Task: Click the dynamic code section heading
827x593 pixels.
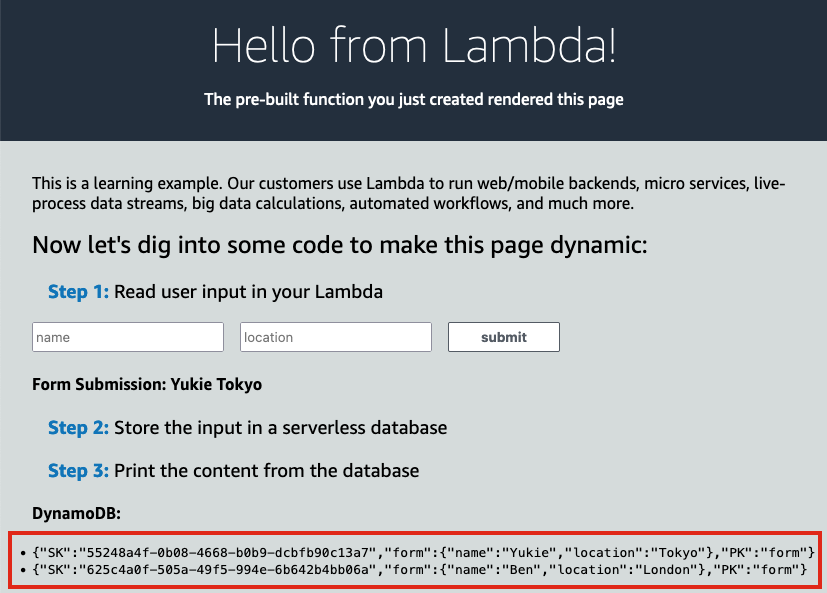Action: coord(339,244)
